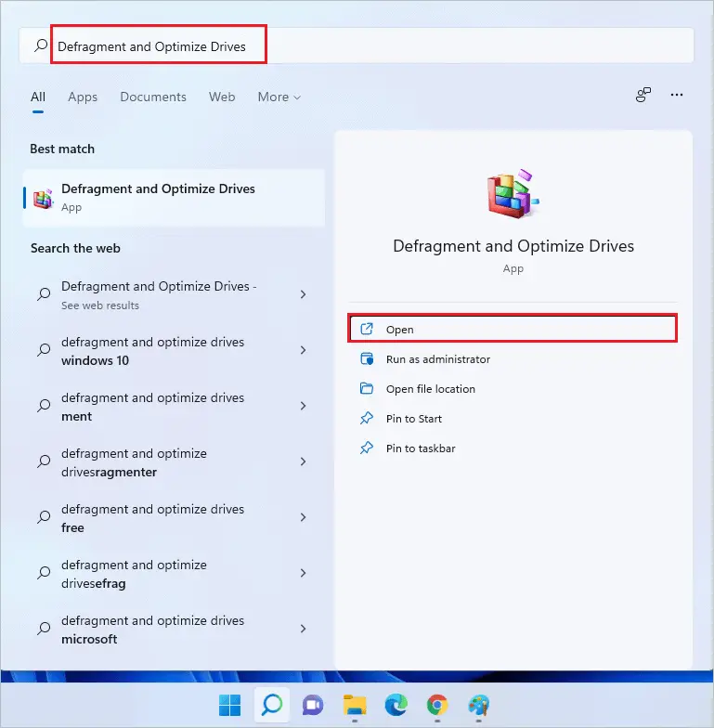Click the large defrag app icon in preview pane
This screenshot has height=728, width=714.
[513, 193]
